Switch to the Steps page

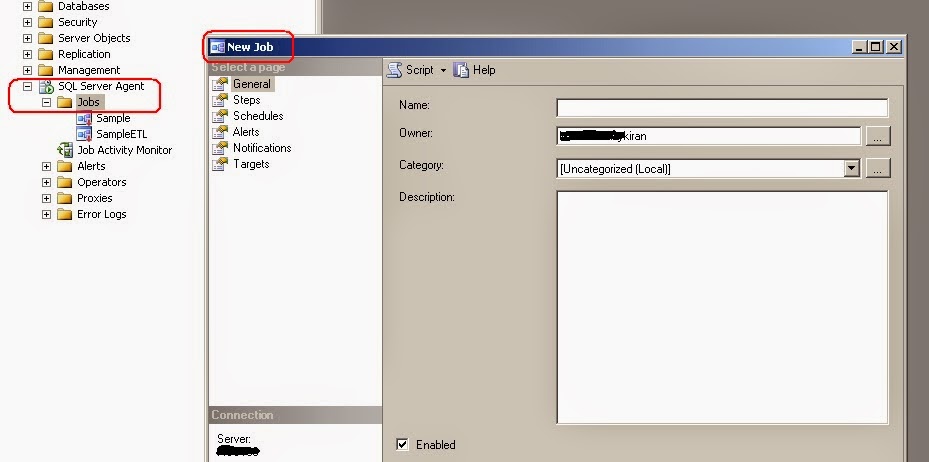(x=246, y=100)
